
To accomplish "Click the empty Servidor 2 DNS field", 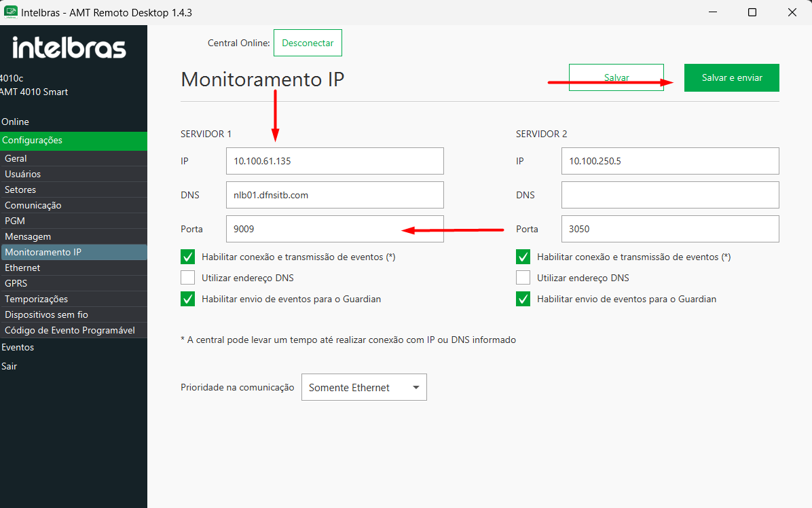I will (x=670, y=195).
